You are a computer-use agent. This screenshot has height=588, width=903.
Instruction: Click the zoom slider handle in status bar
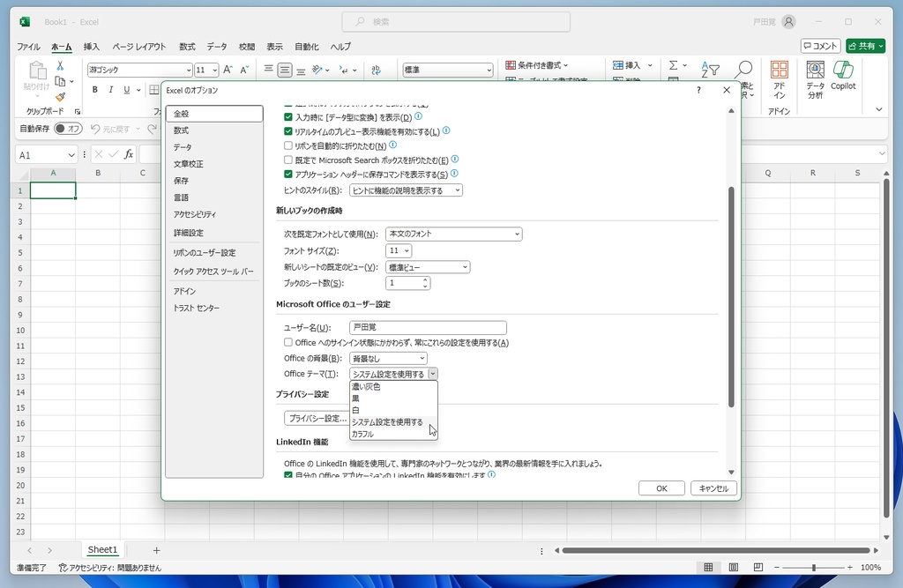814,567
